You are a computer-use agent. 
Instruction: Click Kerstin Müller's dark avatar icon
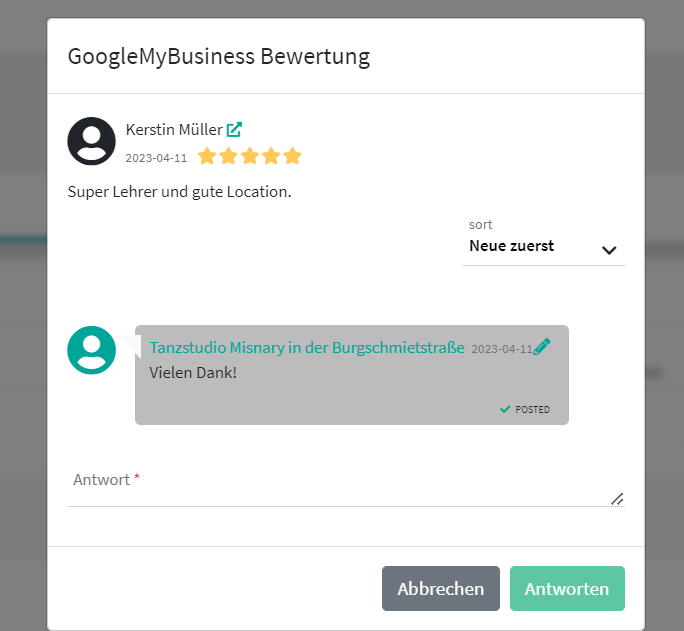click(91, 141)
